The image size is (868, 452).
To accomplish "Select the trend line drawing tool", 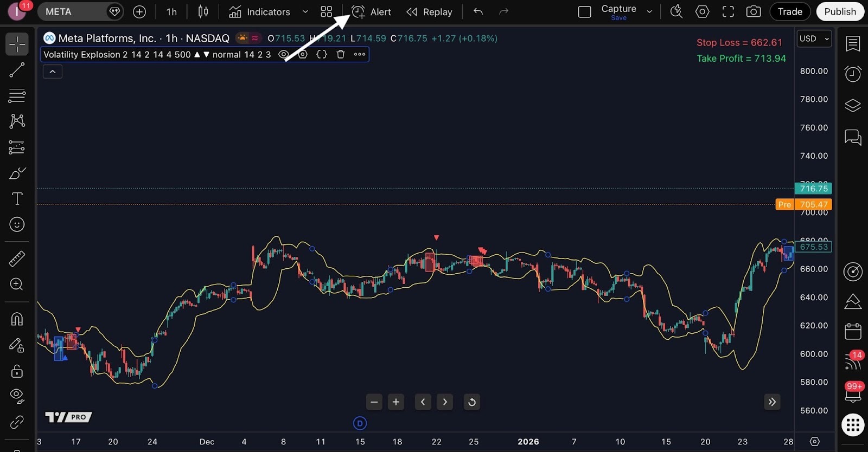I will tap(17, 70).
